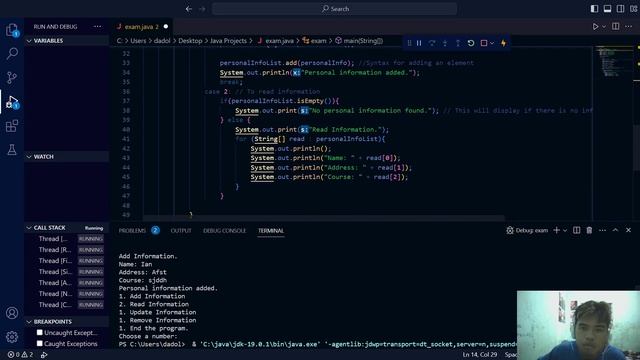Image resolution: width=640 pixels, height=360 pixels.
Task: Switch to the DEBUG CONSOLE tab
Action: point(224,231)
